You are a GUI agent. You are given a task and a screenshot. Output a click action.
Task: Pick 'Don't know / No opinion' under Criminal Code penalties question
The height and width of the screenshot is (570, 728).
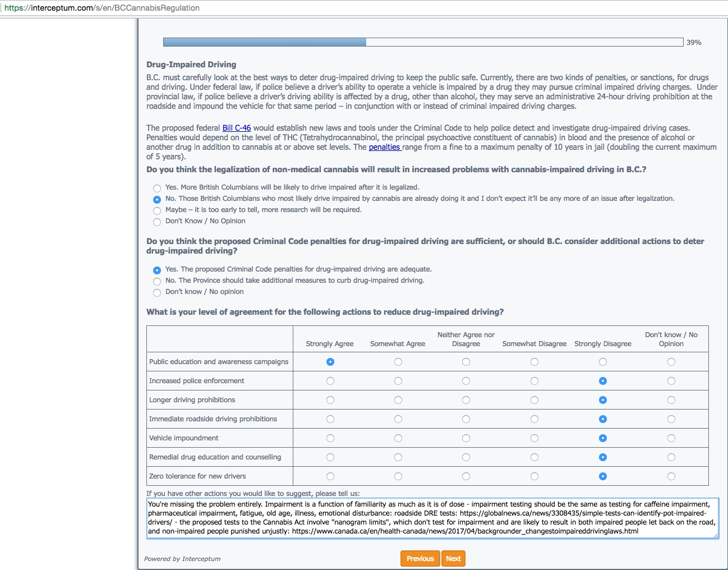click(x=157, y=292)
